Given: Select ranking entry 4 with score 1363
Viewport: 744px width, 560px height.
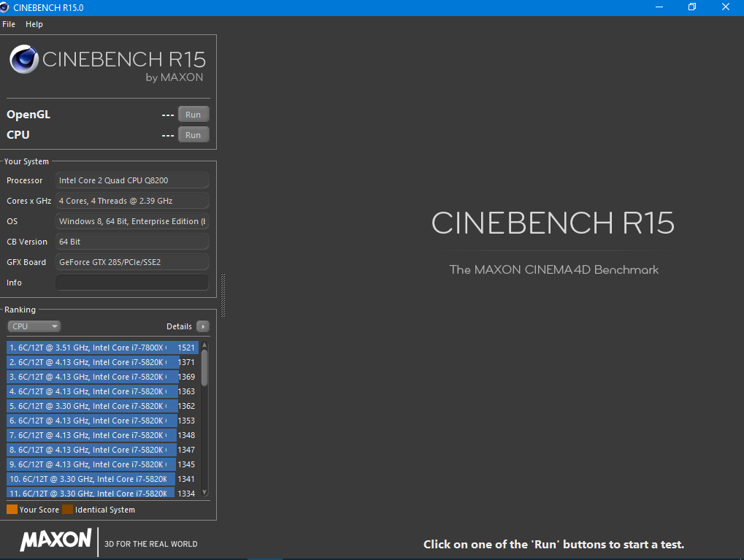Looking at the screenshot, I should coord(102,391).
